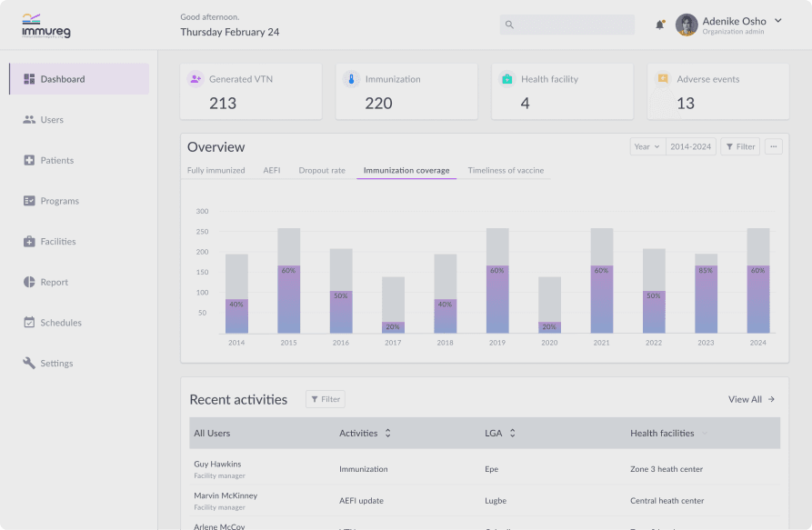Open the notifications bell icon
Image resolution: width=812 pixels, height=530 pixels.
[x=660, y=25]
